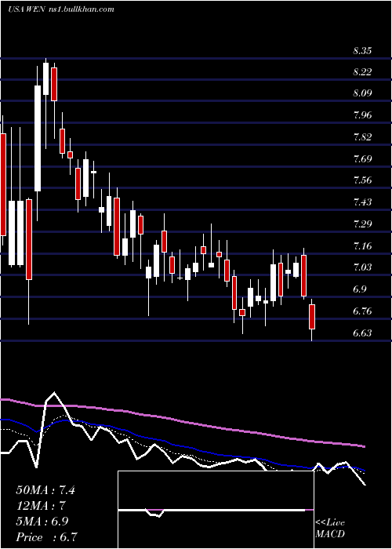
Task: Click the 8.35 price axis label
Action: pyautogui.click(x=362, y=51)
